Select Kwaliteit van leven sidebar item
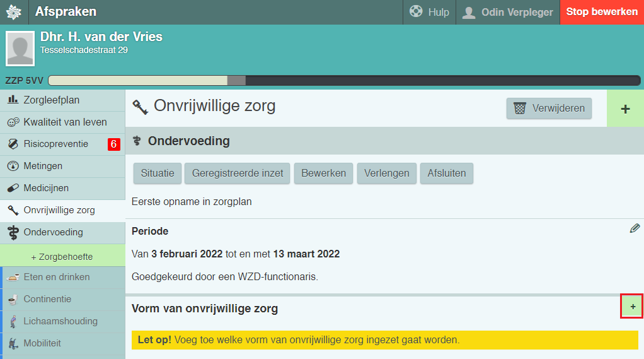 (x=65, y=122)
